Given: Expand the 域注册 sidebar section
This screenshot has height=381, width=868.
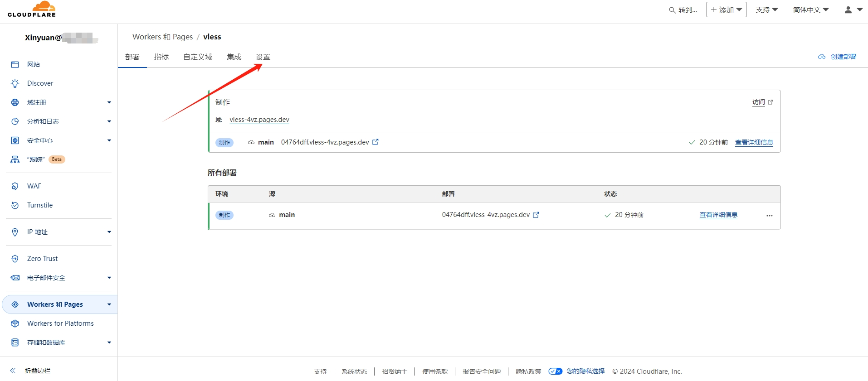Looking at the screenshot, I should (x=109, y=102).
